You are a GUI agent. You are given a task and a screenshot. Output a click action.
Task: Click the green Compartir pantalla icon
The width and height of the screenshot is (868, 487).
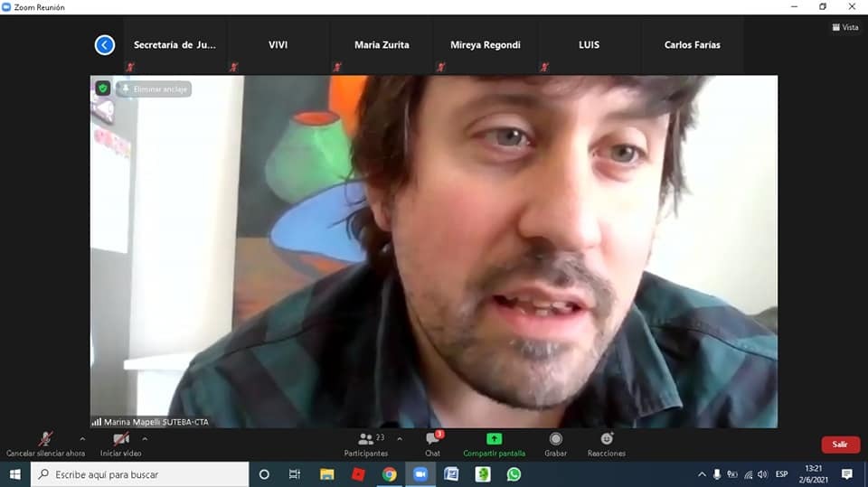(x=494, y=439)
